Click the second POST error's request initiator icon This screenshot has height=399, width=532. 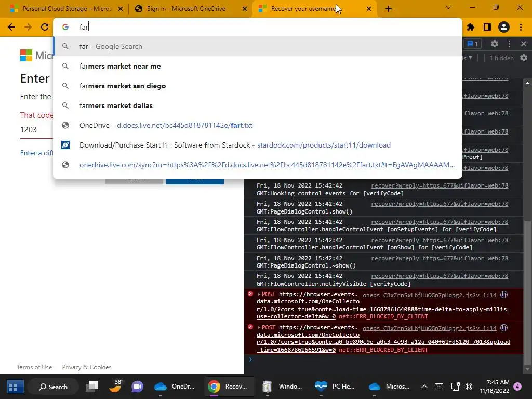[x=504, y=328]
